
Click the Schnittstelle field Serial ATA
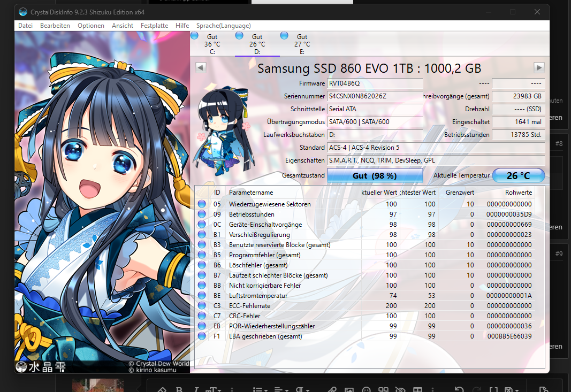[x=375, y=109]
